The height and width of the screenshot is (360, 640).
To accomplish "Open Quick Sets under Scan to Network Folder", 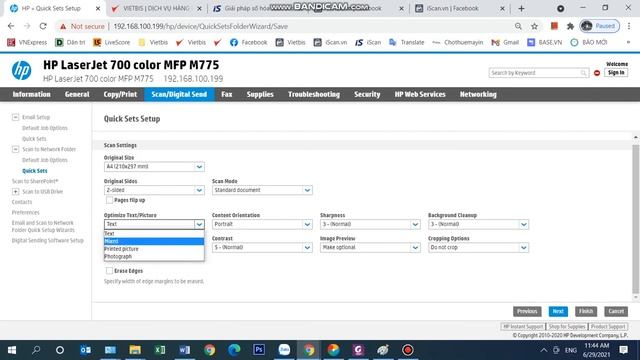I will coord(35,171).
